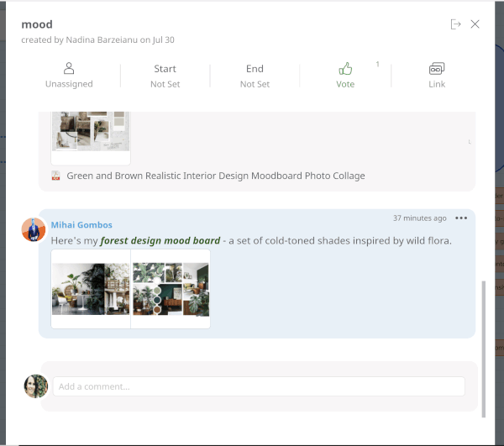This screenshot has width=504, height=446.
Task: Click the Unassigned person icon
Action: click(69, 69)
